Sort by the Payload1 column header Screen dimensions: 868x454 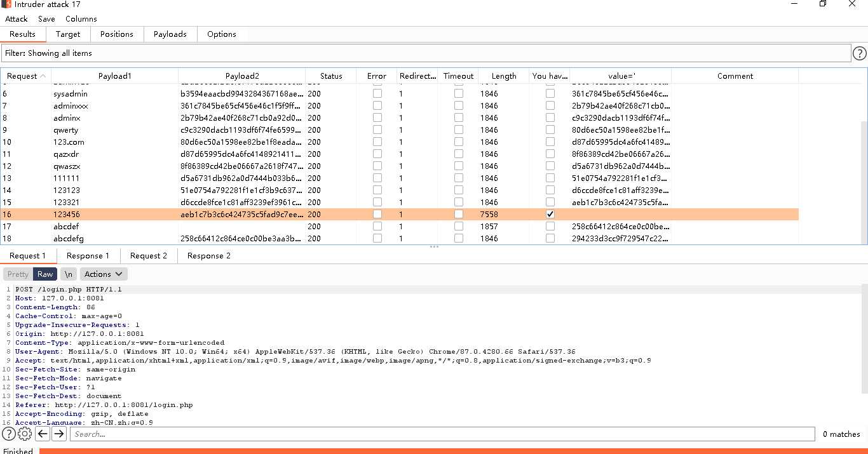[x=115, y=76]
